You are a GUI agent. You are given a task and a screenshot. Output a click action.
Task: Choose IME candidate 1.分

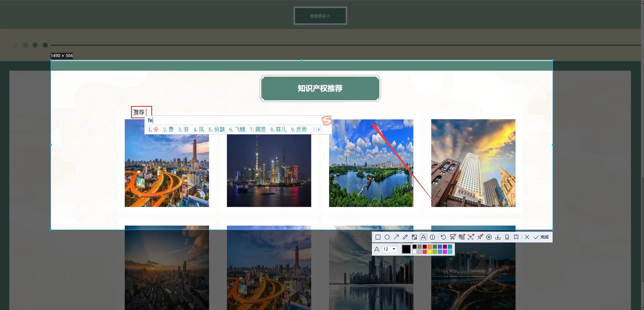pyautogui.click(x=153, y=129)
